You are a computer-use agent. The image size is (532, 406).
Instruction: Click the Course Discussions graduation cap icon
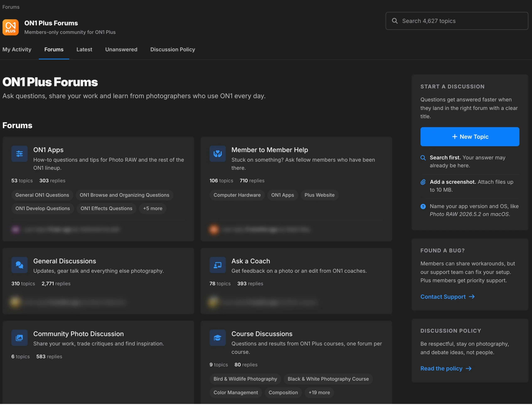(218, 338)
